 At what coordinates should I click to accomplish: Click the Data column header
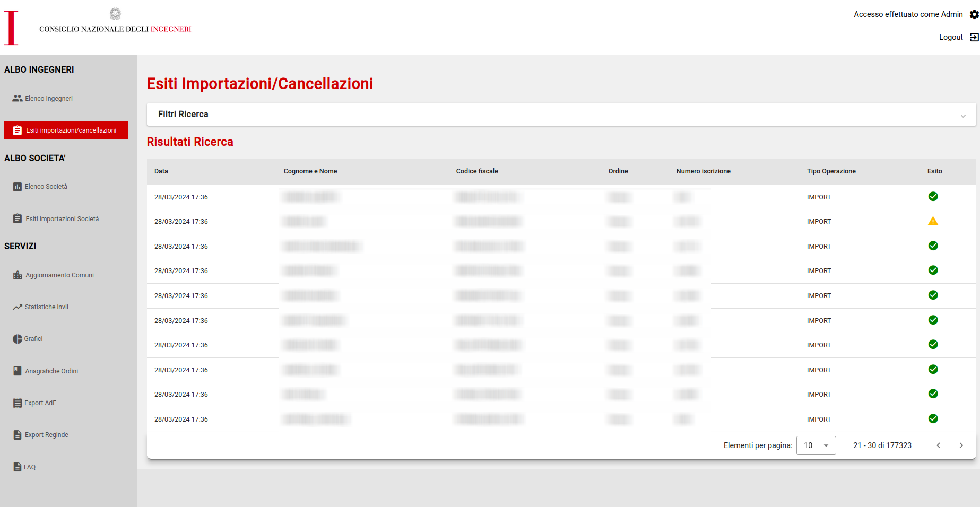pyautogui.click(x=161, y=171)
